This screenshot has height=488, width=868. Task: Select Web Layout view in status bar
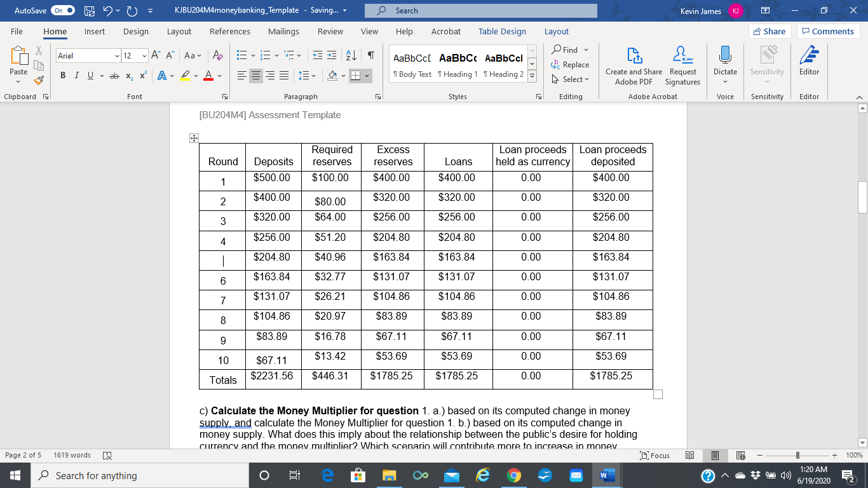pos(740,455)
